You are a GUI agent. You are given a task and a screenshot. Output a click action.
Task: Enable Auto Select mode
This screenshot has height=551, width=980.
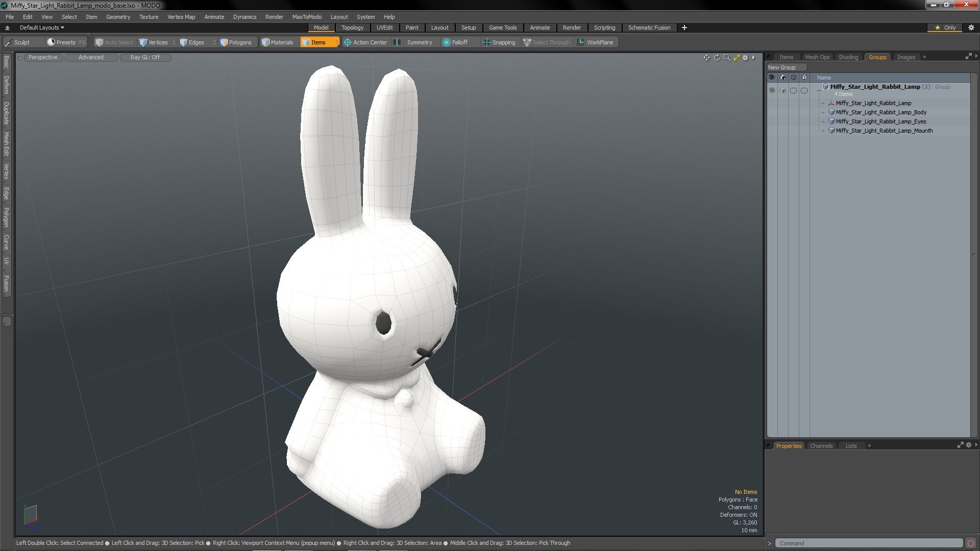coord(114,42)
